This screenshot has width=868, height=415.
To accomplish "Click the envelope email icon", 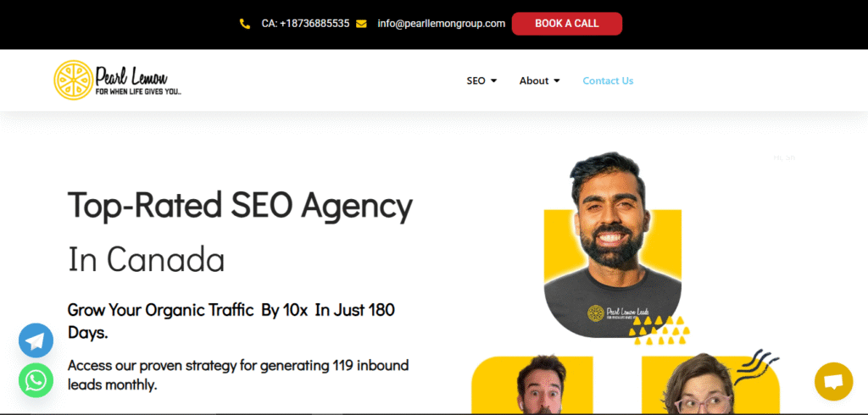I will [361, 24].
